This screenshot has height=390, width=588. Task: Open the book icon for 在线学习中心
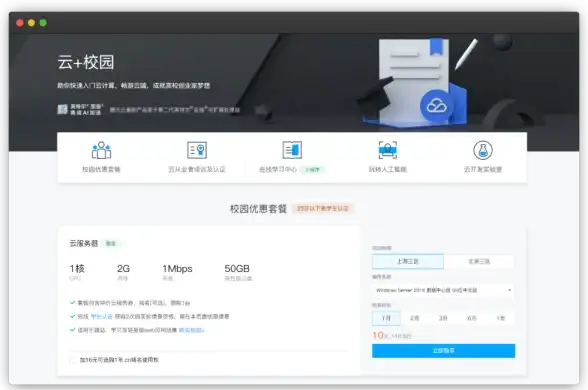pyautogui.click(x=292, y=150)
